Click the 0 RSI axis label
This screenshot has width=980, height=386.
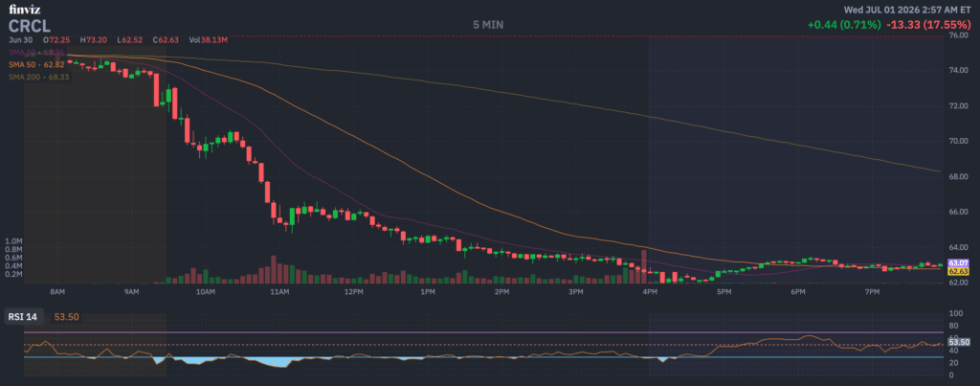(x=951, y=375)
